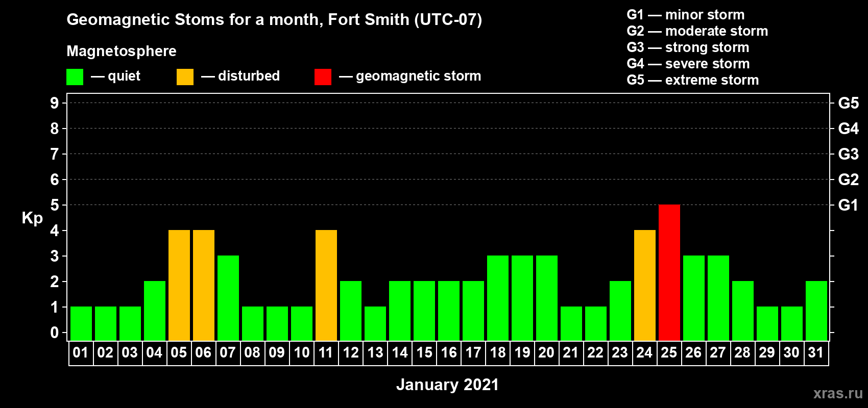The height and width of the screenshot is (408, 868).
Task: Select the orange bar for day 11
Action: coord(326,285)
